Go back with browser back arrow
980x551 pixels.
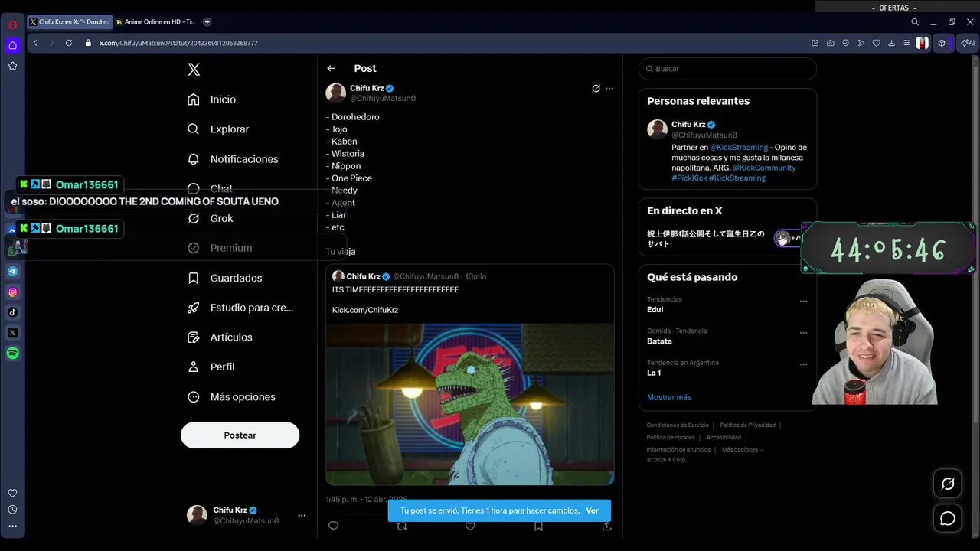(35, 43)
